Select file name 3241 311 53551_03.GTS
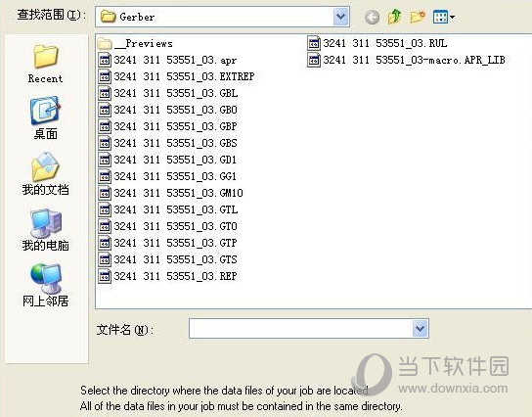The height and width of the screenshot is (417, 532). [x=175, y=259]
